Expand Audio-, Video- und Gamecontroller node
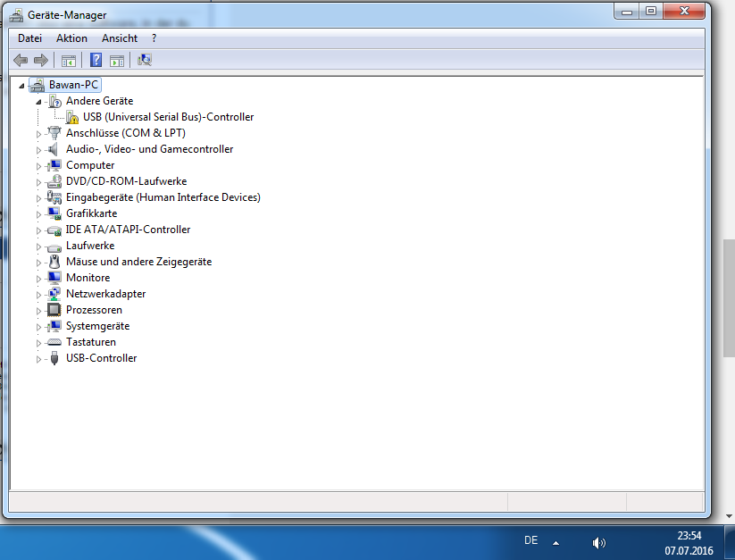 click(38, 150)
